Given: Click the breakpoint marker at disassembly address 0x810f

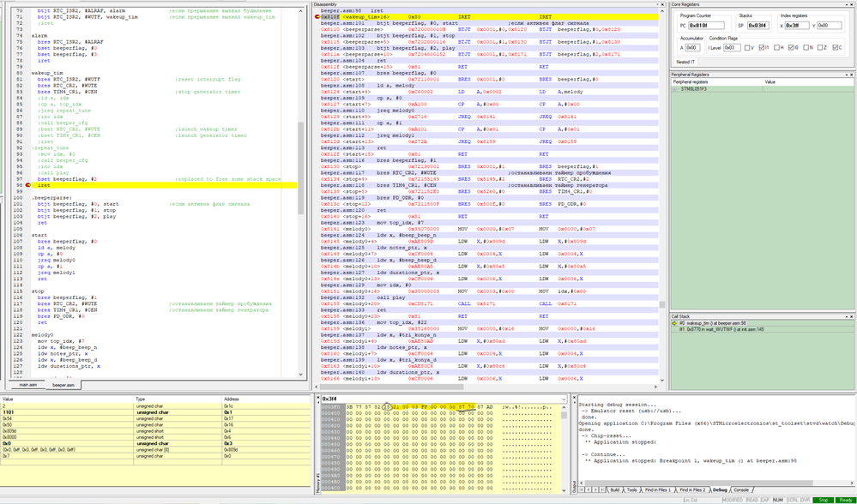Looking at the screenshot, I should [317, 17].
